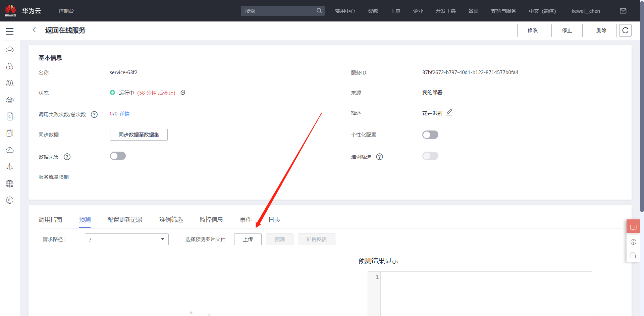Click the 修改 button

pyautogui.click(x=533, y=31)
